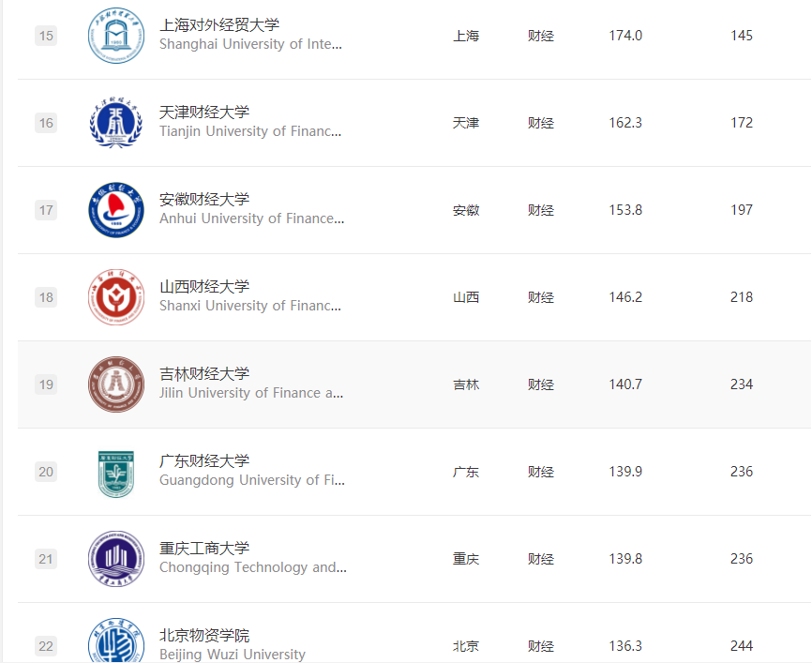Click the Chongqing Technology and Business logo

tap(116, 559)
